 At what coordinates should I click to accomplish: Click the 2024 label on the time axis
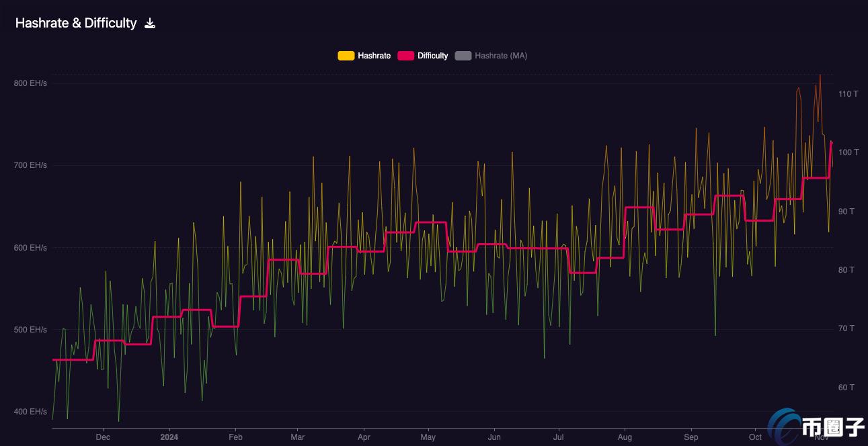click(169, 437)
